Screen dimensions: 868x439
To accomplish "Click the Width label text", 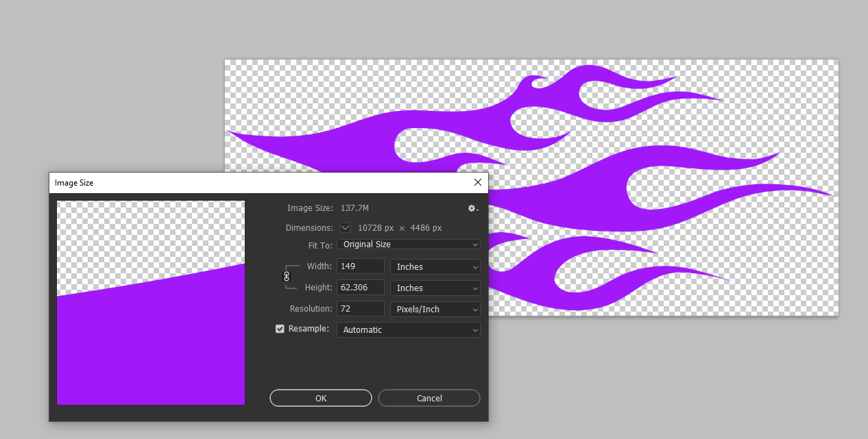I will coord(319,266).
